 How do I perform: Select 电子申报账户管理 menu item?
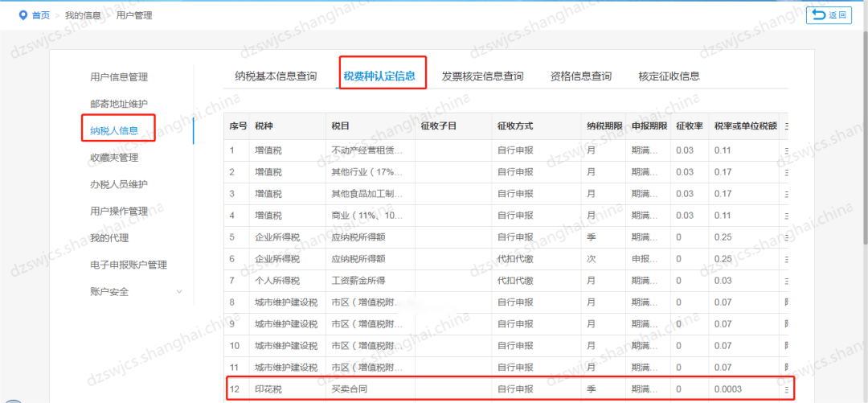[129, 265]
